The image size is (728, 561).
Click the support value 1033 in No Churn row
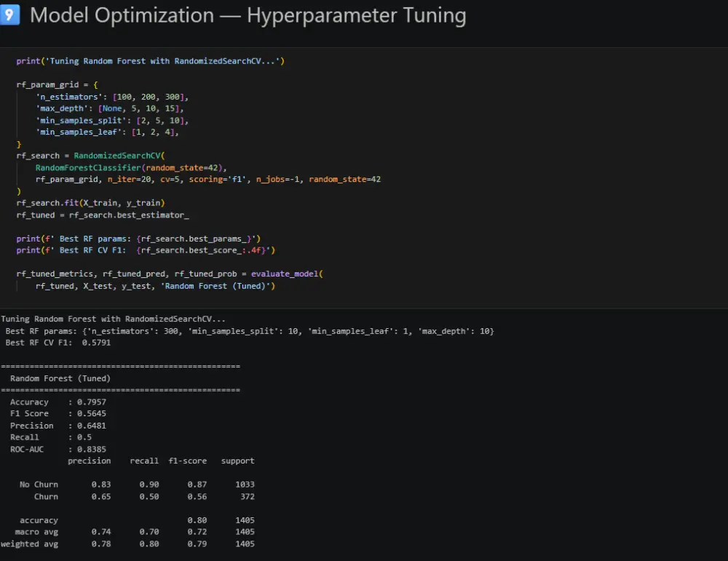tap(245, 485)
